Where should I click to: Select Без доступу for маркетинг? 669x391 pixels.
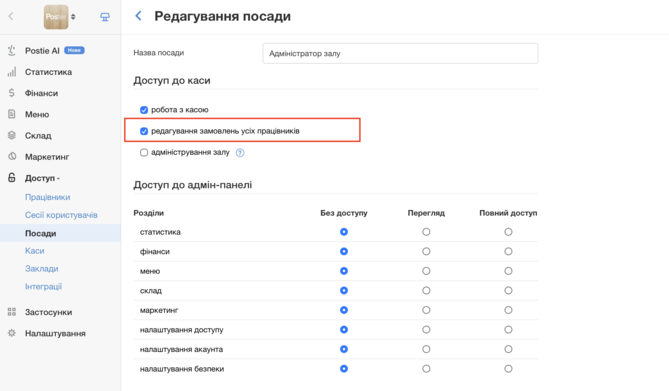tap(344, 310)
